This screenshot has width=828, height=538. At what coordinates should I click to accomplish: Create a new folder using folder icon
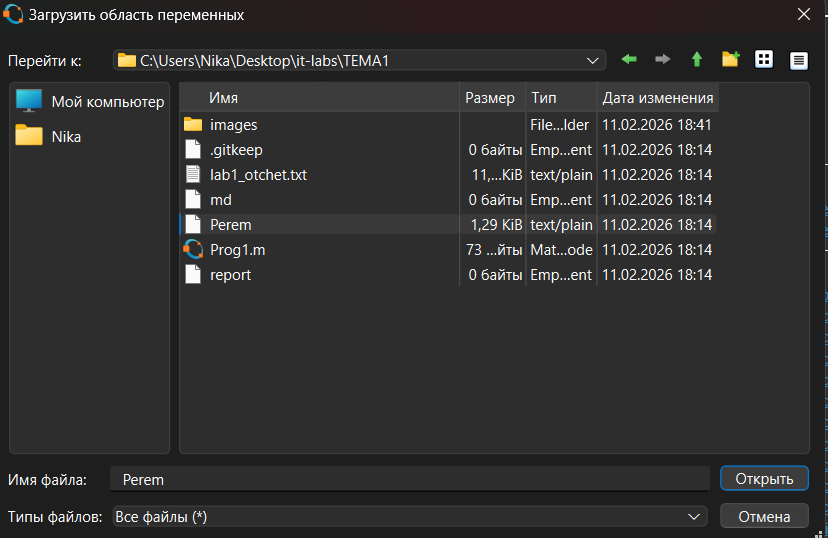[x=731, y=60]
